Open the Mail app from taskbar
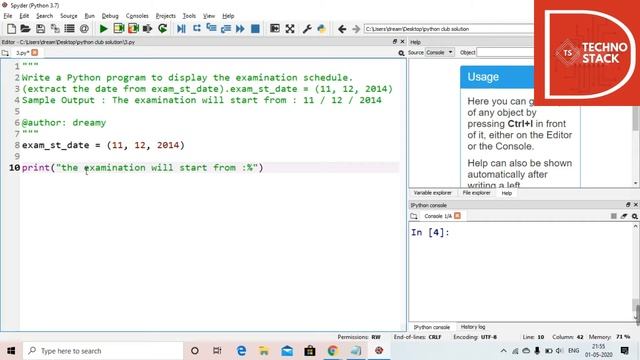The height and width of the screenshot is (360, 640). click(287, 351)
